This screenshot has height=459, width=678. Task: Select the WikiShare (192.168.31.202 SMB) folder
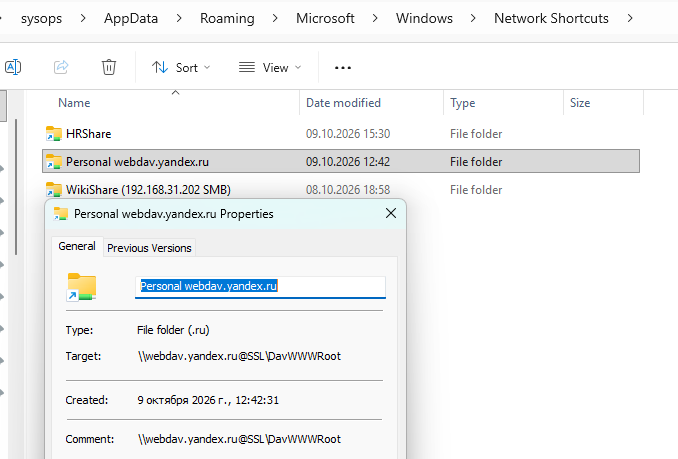[x=148, y=190]
